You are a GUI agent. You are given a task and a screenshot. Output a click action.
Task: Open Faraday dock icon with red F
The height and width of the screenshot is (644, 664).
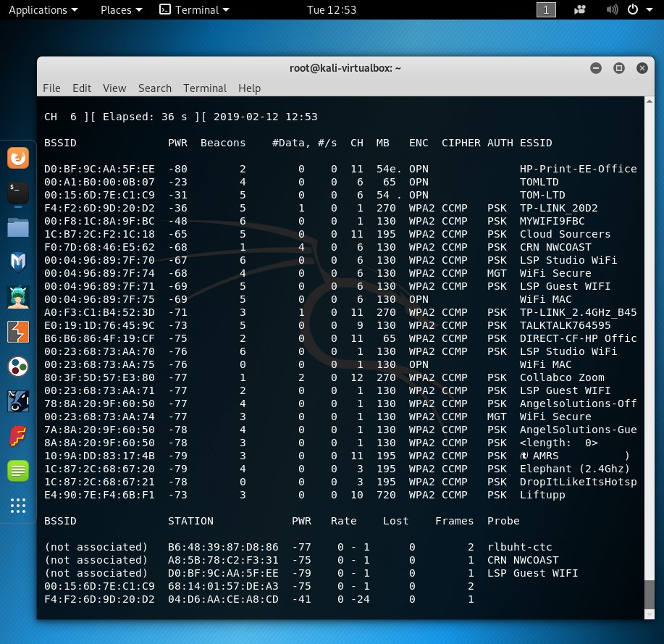coord(18,436)
